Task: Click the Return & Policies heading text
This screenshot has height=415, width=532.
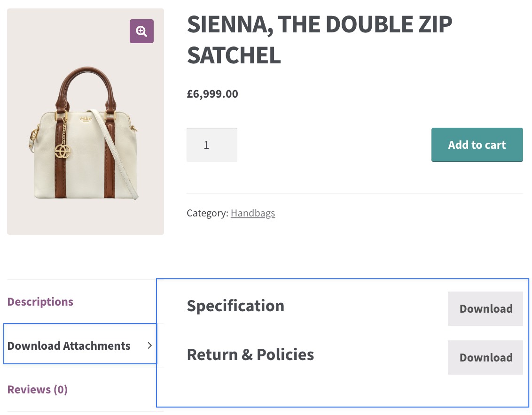Action: pos(250,354)
